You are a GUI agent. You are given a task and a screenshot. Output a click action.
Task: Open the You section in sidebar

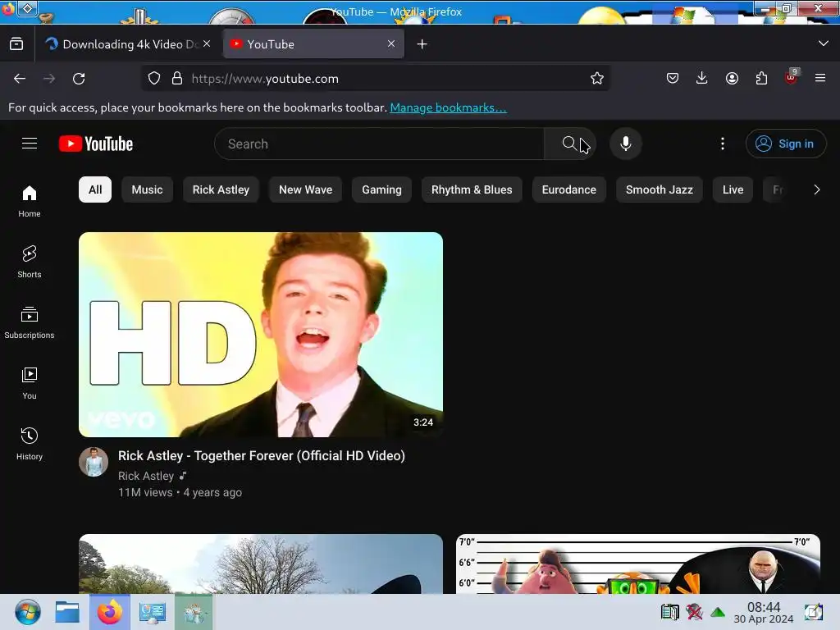pyautogui.click(x=30, y=383)
